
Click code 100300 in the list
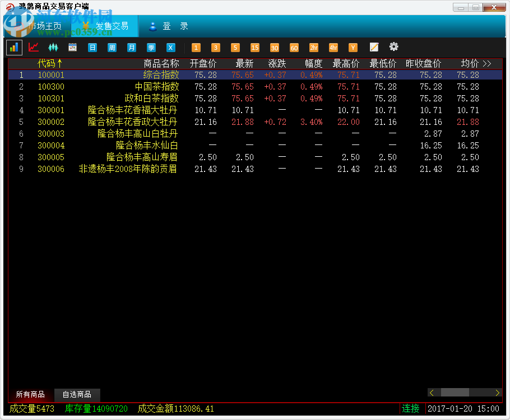click(x=51, y=86)
